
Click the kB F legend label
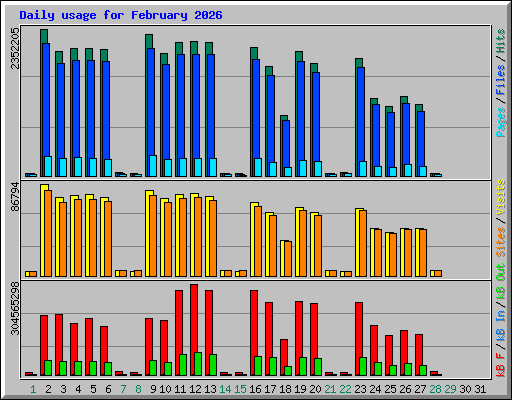click(501, 365)
